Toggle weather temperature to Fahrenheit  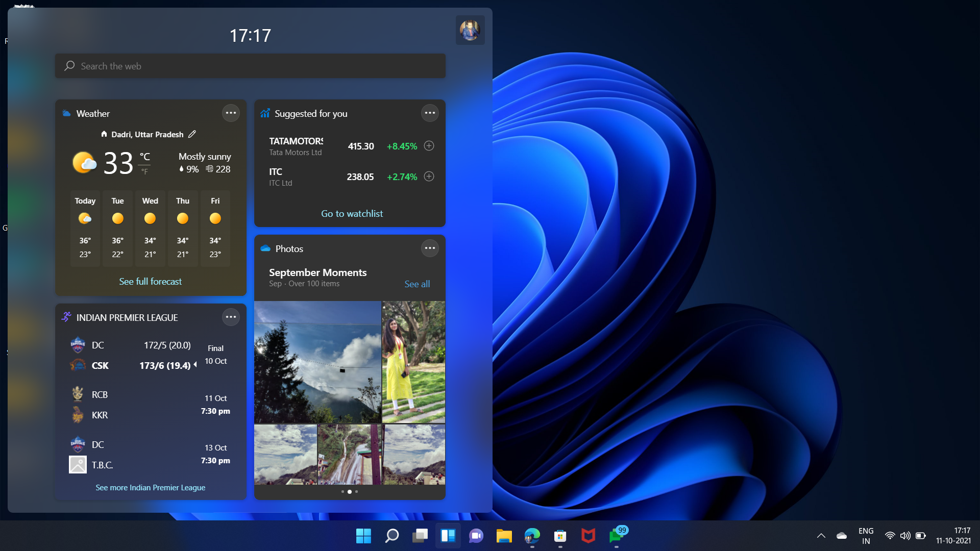(x=143, y=170)
